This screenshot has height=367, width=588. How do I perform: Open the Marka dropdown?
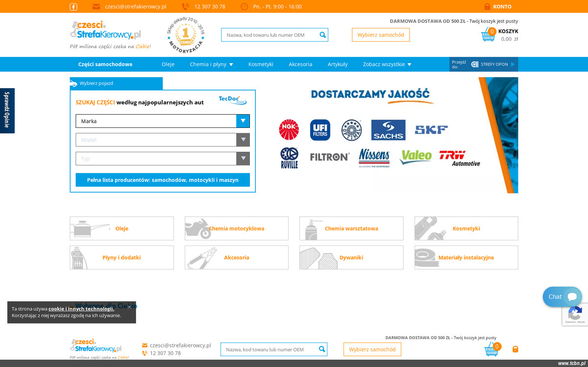pyautogui.click(x=163, y=121)
